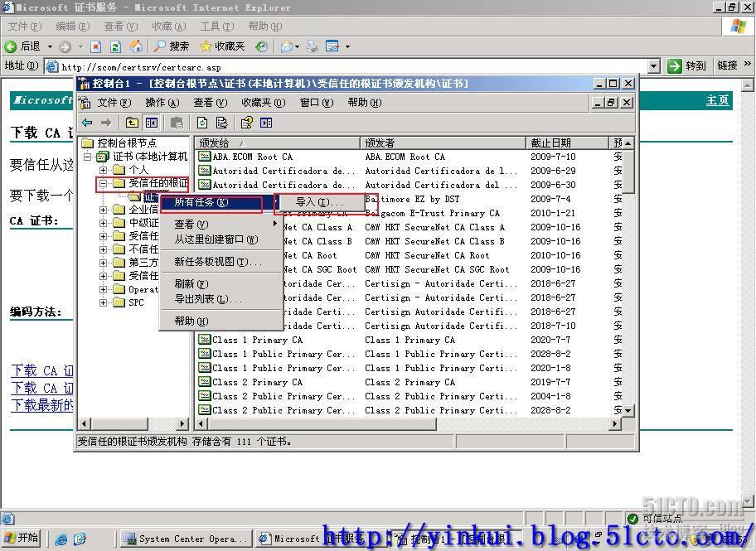The image size is (756, 551).
Task: Choose 导出列表(L)... in context menu
Action: [x=220, y=299]
